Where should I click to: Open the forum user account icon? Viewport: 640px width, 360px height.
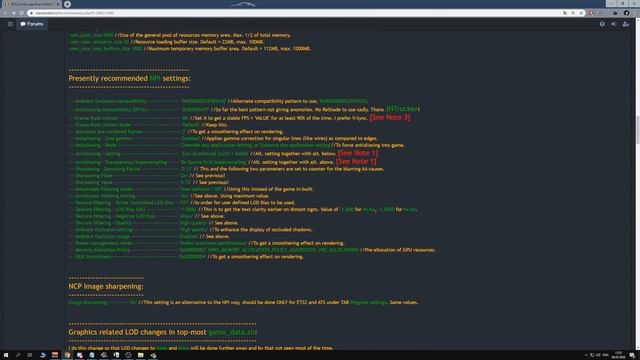(626, 24)
